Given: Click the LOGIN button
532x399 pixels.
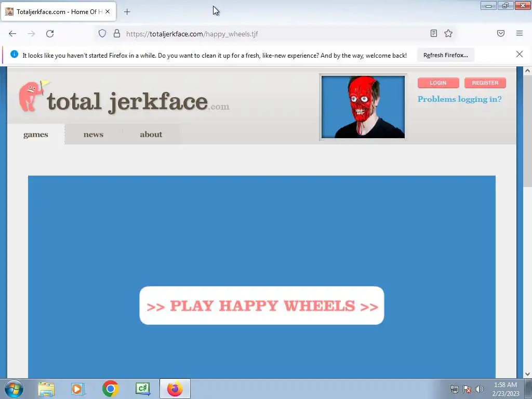Looking at the screenshot, I should click(x=438, y=83).
